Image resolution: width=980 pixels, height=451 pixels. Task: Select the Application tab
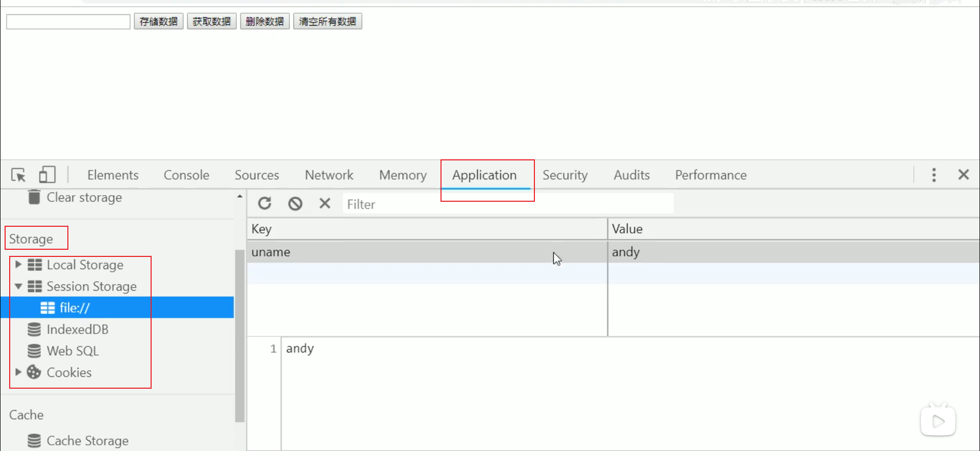pyautogui.click(x=484, y=175)
